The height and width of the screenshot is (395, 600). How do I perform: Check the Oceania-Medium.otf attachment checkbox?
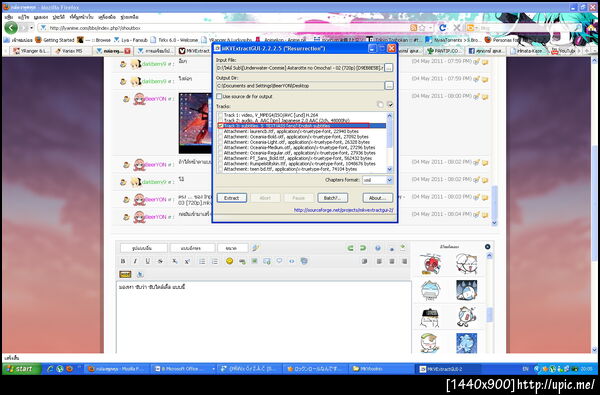pos(220,147)
